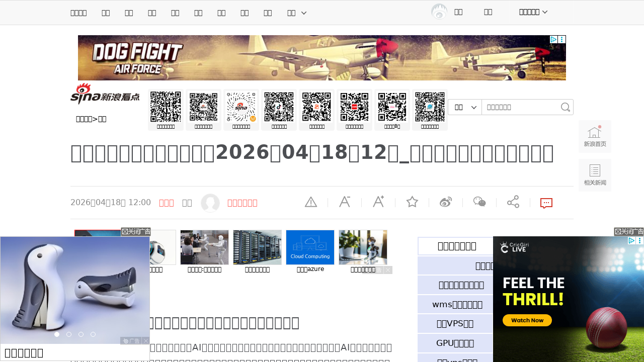Open the red comments bubble icon
This screenshot has width=644, height=362.
[x=546, y=203]
